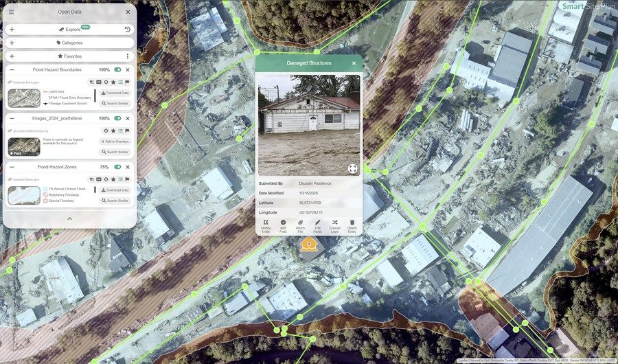Disable the Flood Hazard Zones layer
618x364 pixels.
click(x=118, y=167)
